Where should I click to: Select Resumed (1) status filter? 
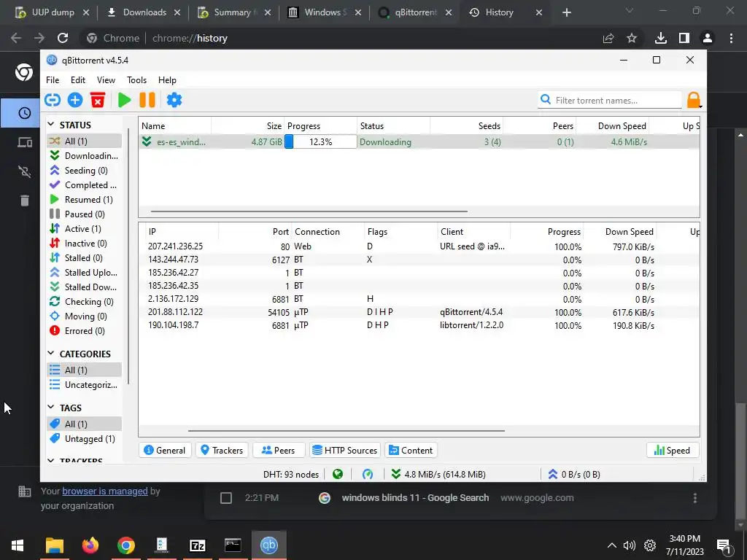(x=84, y=200)
